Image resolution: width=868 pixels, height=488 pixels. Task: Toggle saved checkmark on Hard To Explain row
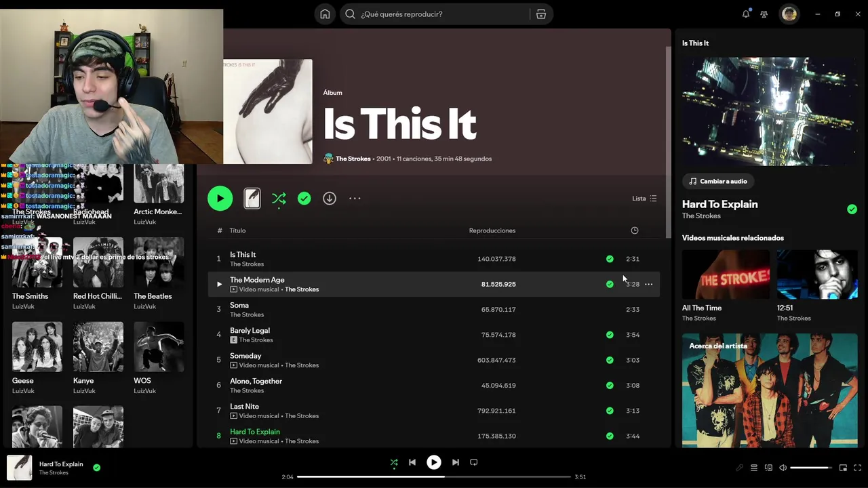click(610, 436)
